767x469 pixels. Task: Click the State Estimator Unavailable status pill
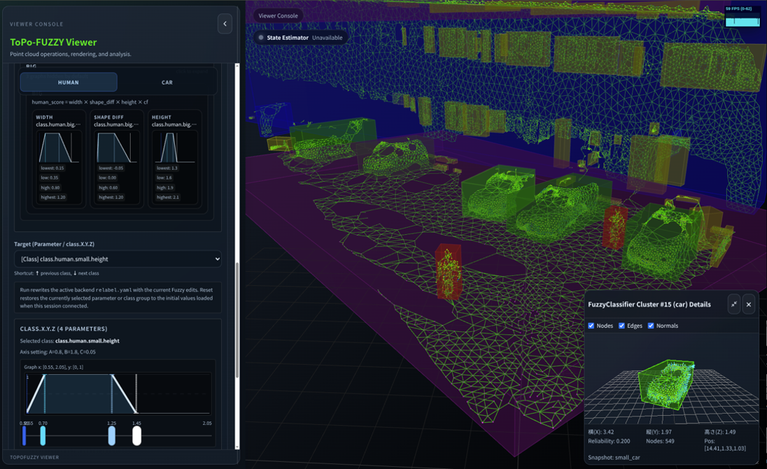point(300,38)
